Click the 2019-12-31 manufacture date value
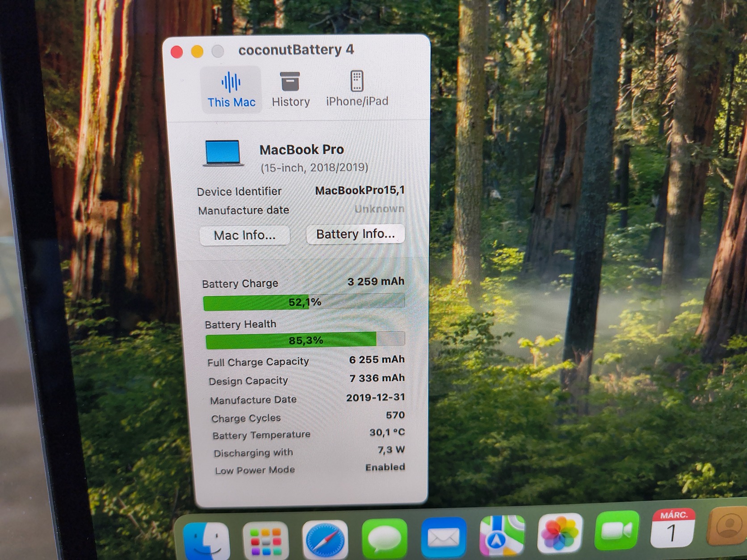The width and height of the screenshot is (747, 560). pos(376,397)
